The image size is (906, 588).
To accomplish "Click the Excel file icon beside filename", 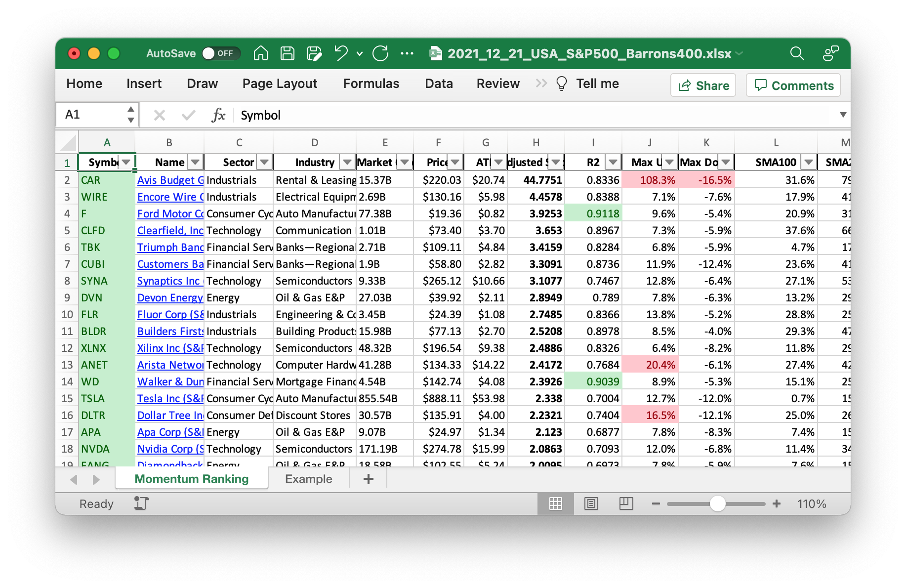I will click(436, 53).
